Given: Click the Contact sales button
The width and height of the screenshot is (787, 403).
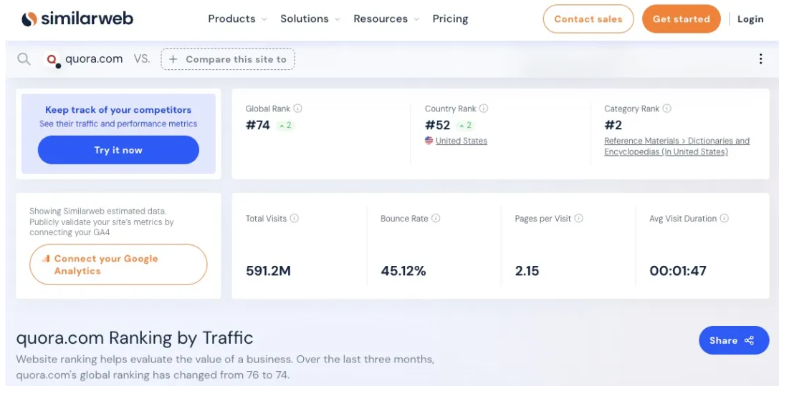Looking at the screenshot, I should [588, 19].
